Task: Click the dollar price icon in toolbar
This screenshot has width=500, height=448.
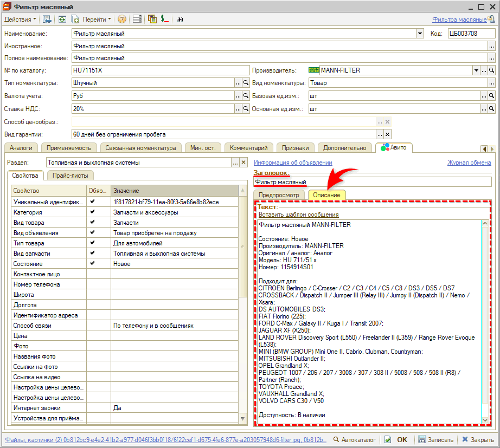Action: click(x=165, y=19)
